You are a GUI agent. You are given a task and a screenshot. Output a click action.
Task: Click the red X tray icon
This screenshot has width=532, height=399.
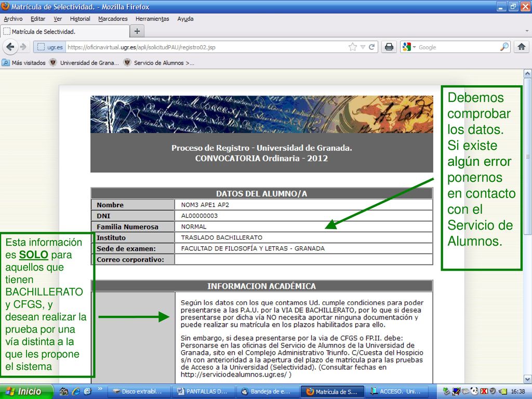484,391
